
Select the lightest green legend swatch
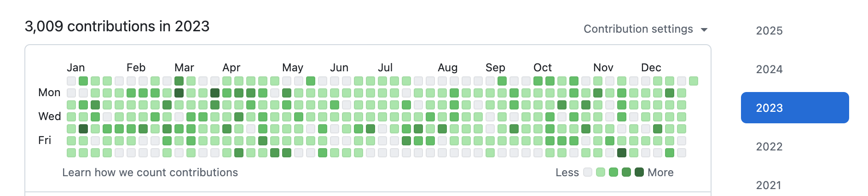[601, 172]
